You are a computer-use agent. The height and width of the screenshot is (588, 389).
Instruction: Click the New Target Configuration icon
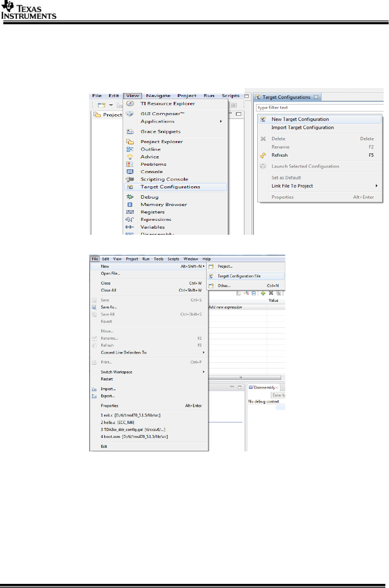tap(263, 119)
